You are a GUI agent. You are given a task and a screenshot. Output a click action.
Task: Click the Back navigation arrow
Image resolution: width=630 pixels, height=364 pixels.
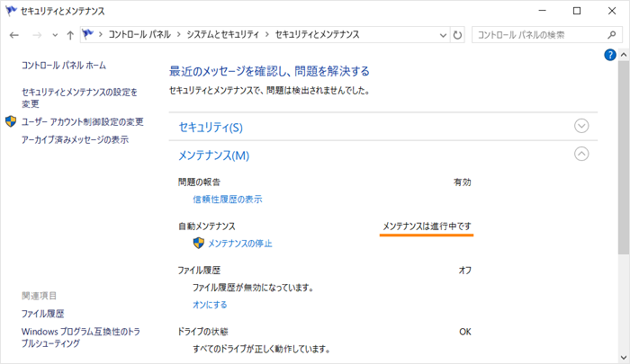point(14,35)
